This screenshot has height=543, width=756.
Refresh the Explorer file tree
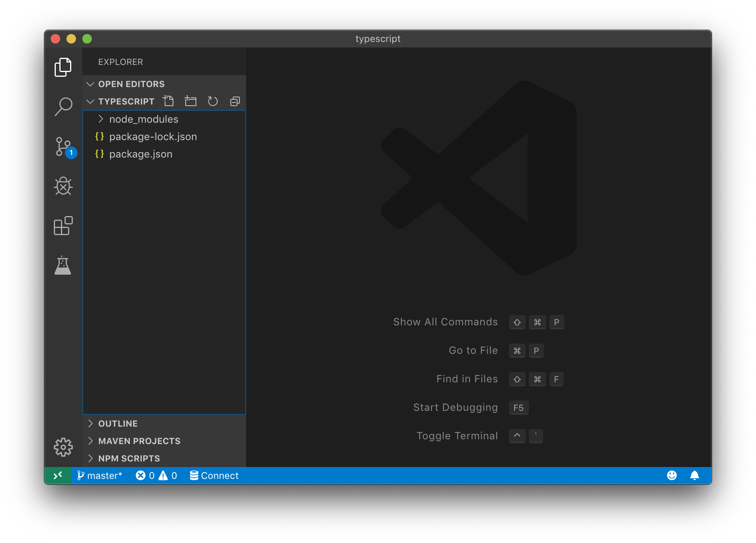tap(213, 101)
